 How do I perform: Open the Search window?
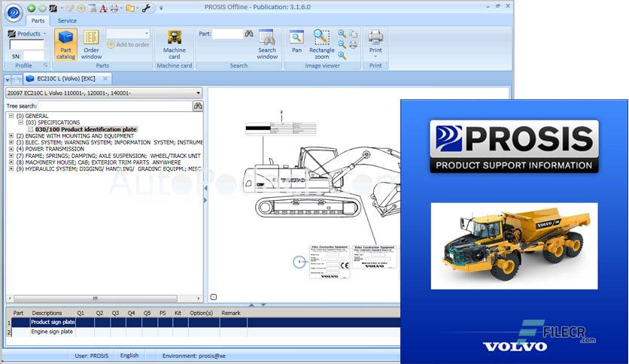pyautogui.click(x=267, y=44)
